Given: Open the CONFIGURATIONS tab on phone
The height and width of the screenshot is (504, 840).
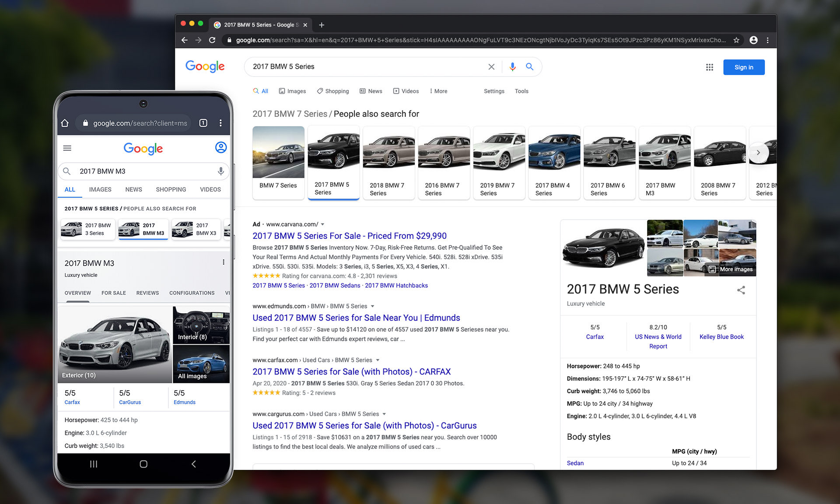Looking at the screenshot, I should click(192, 293).
